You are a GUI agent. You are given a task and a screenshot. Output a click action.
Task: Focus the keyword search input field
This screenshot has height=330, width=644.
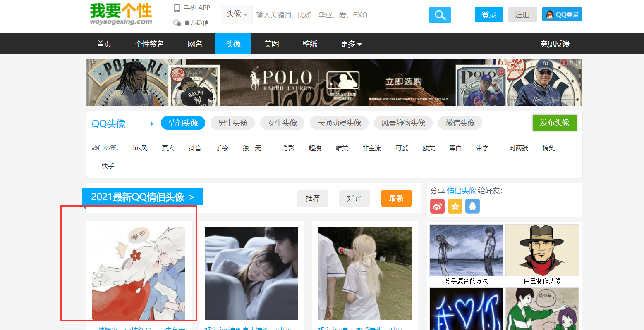[340, 15]
